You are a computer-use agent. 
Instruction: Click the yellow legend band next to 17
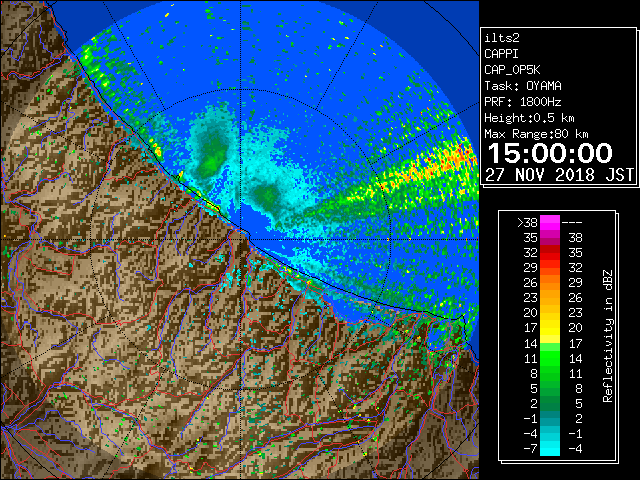pos(550,328)
